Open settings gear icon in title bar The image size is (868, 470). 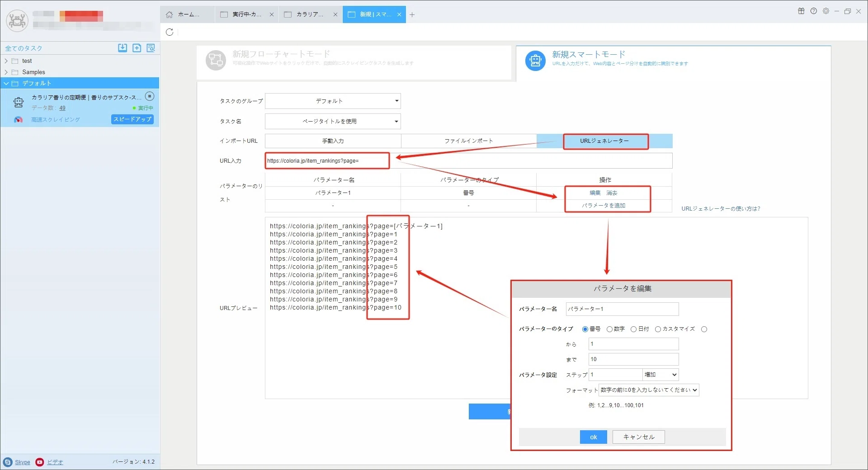[826, 11]
